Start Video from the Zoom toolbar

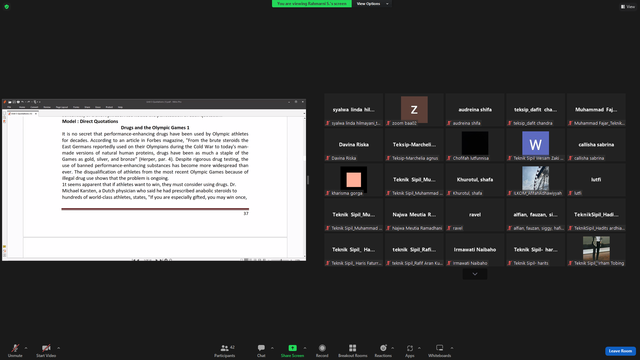coord(46,350)
